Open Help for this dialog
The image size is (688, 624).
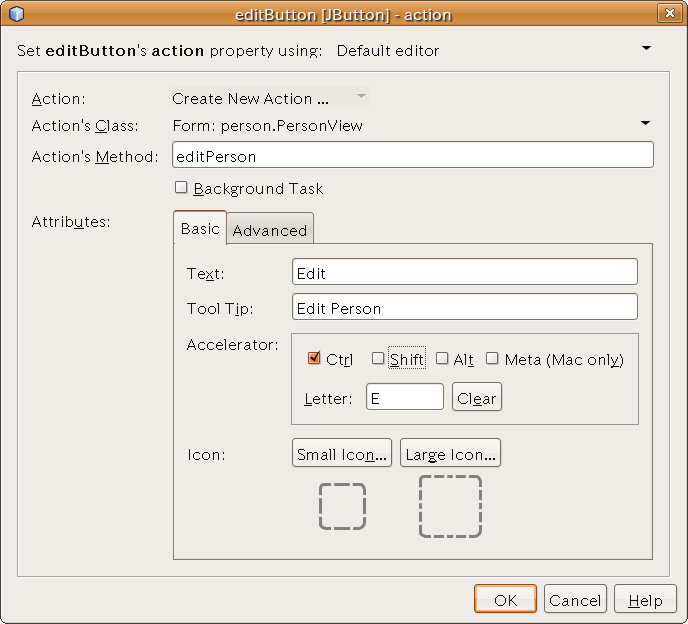pos(645,600)
